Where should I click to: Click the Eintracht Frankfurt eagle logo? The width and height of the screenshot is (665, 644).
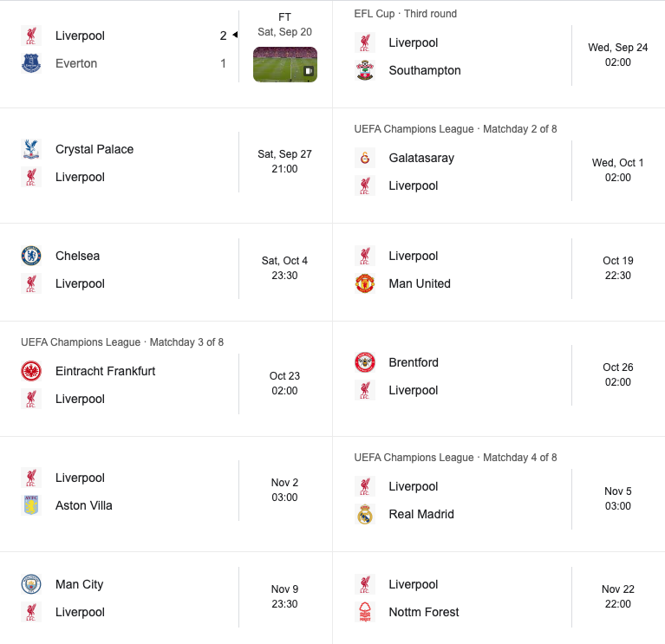coord(31,371)
